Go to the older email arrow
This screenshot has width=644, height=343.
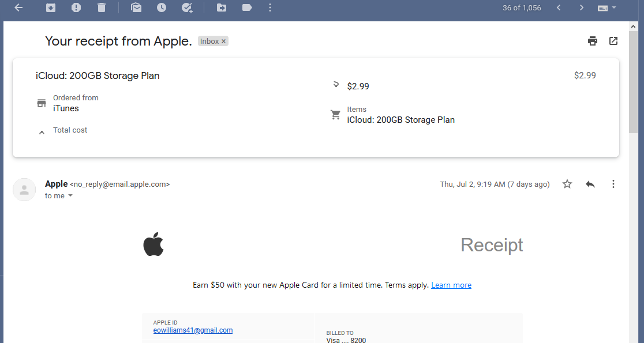[581, 7]
